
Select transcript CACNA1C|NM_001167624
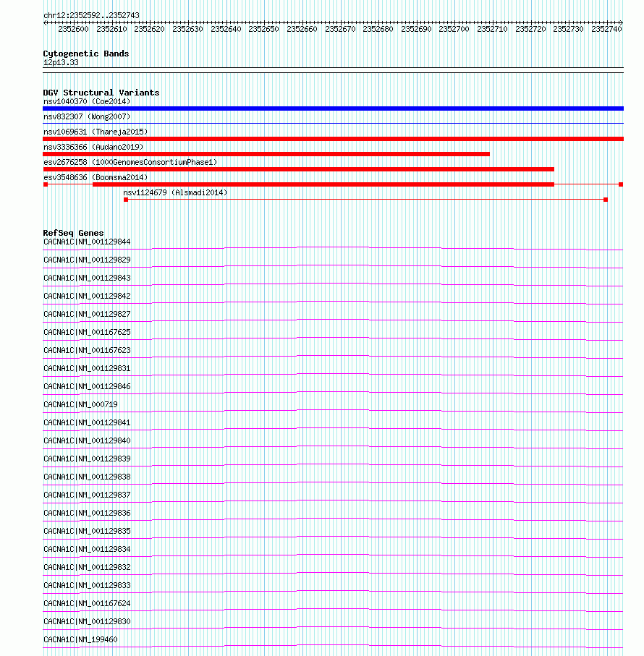point(87,604)
